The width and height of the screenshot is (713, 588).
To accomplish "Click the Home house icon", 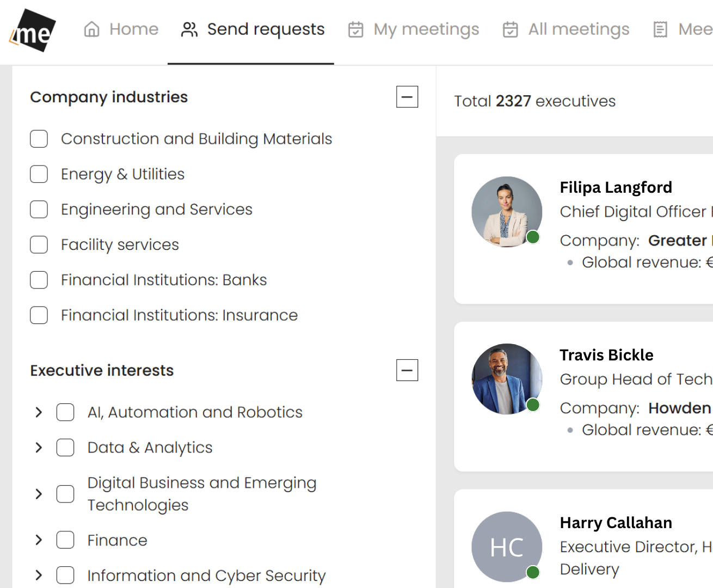I will [x=92, y=29].
